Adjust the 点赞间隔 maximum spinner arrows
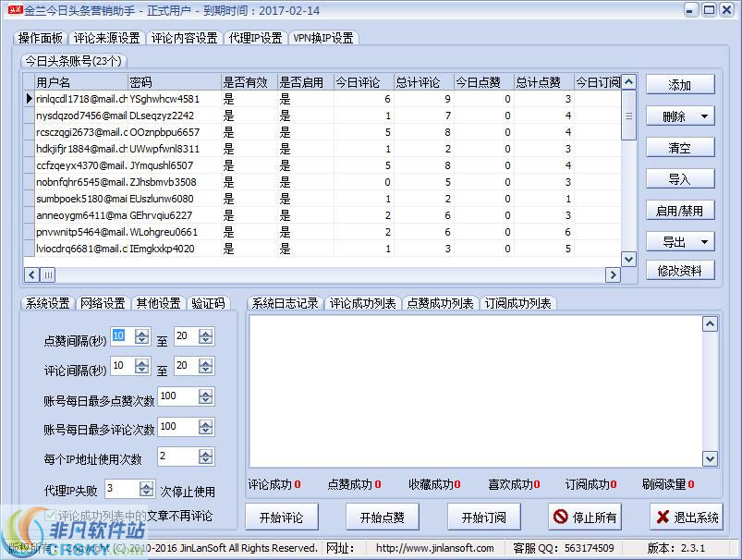 [205, 336]
